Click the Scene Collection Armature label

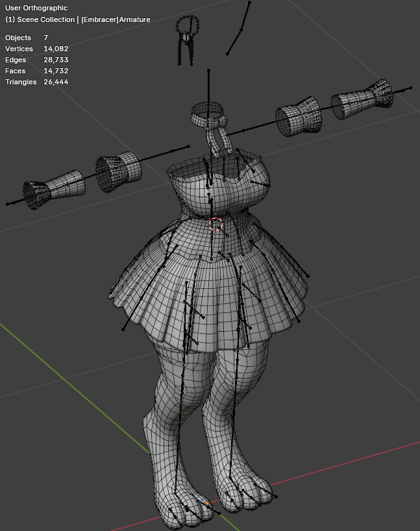pyautogui.click(x=78, y=19)
